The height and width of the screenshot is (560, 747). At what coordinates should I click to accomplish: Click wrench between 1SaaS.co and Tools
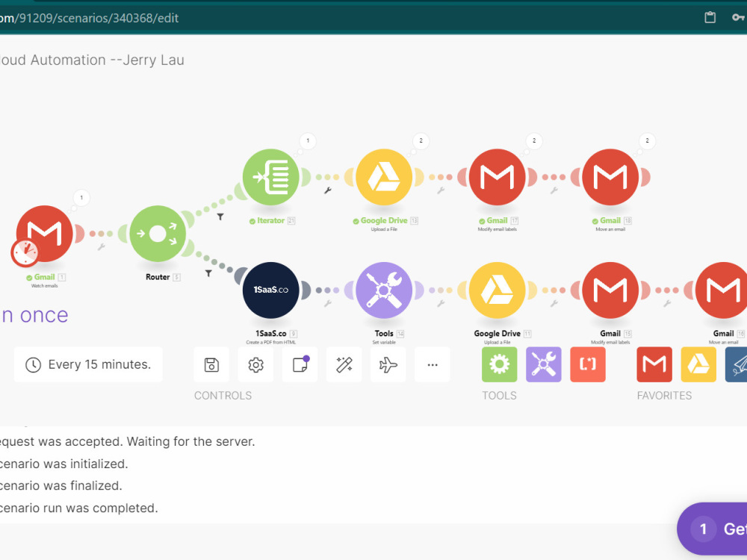(x=328, y=303)
